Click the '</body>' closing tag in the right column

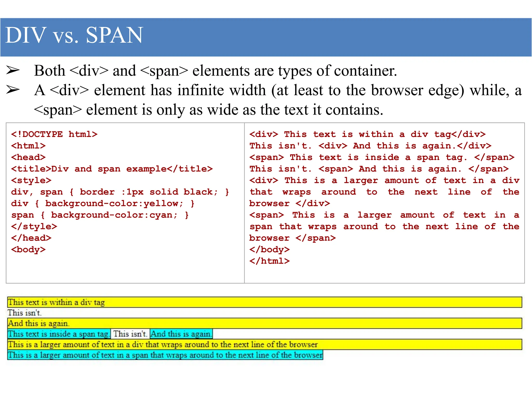pos(269,250)
